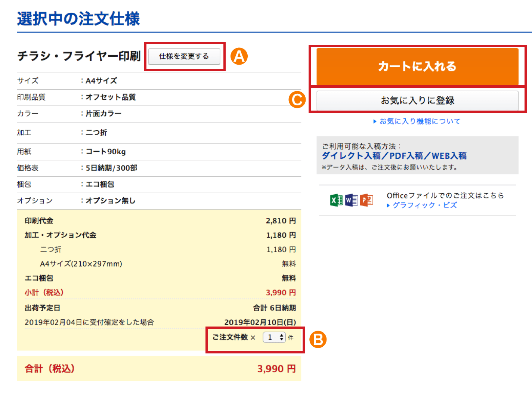Open the ご注文件数 quantity selector
The width and height of the screenshot is (532, 399).
pos(274,337)
